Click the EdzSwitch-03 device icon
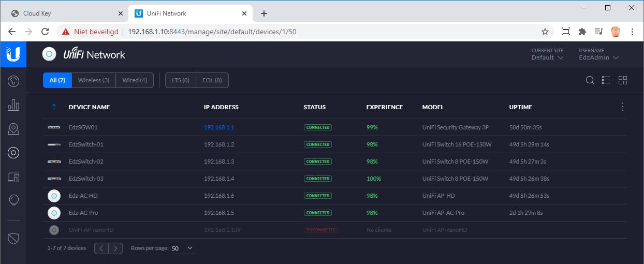This screenshot has width=644, height=264. click(54, 179)
